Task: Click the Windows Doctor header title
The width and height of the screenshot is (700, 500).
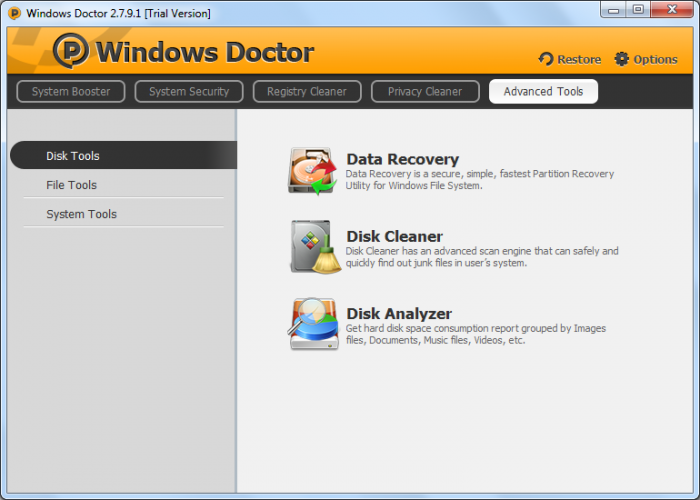Action: click(205, 52)
